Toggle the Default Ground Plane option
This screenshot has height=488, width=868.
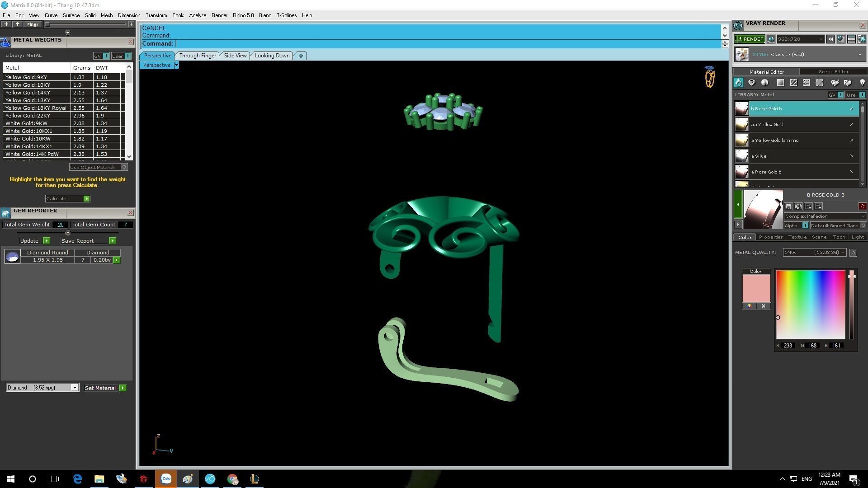click(x=863, y=225)
